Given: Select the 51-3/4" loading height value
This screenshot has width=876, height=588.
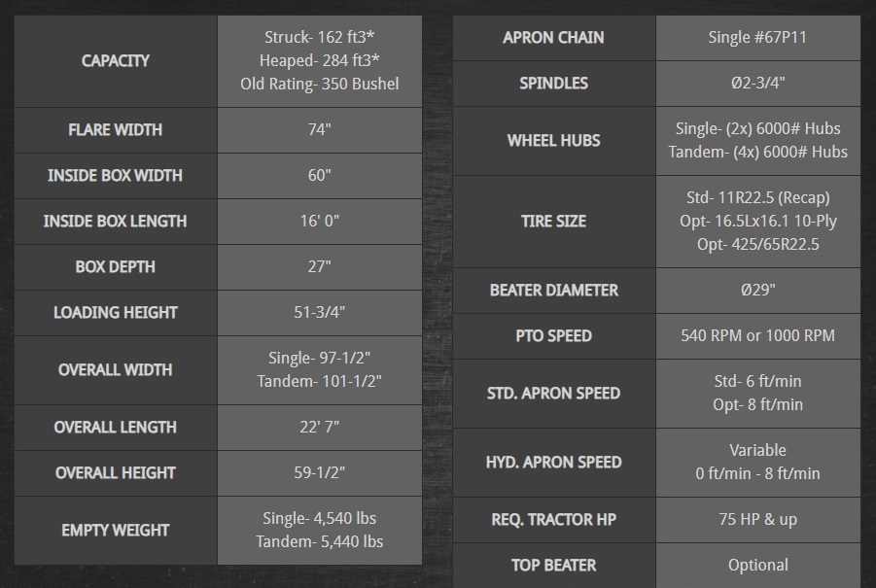Looking at the screenshot, I should tap(319, 313).
